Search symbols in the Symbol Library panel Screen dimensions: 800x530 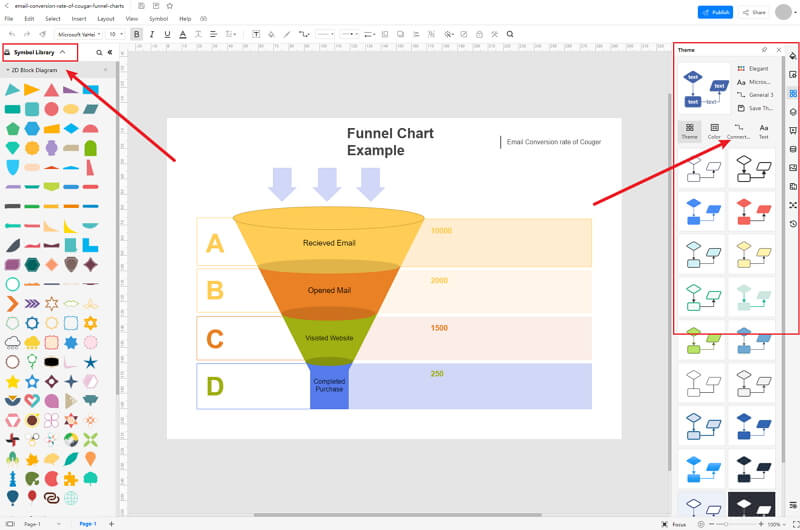pyautogui.click(x=98, y=52)
